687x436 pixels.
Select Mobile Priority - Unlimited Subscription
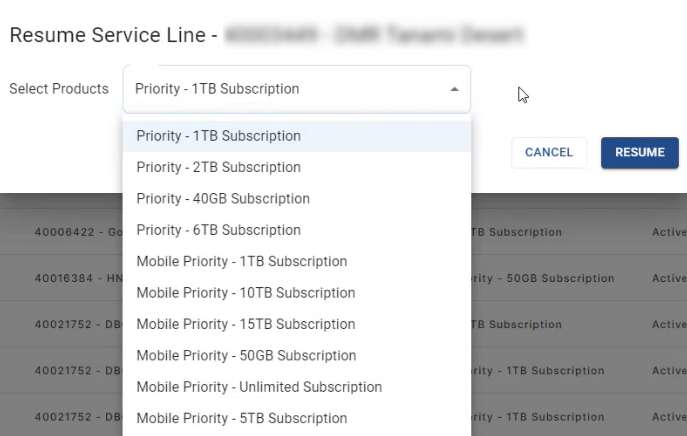click(x=259, y=387)
